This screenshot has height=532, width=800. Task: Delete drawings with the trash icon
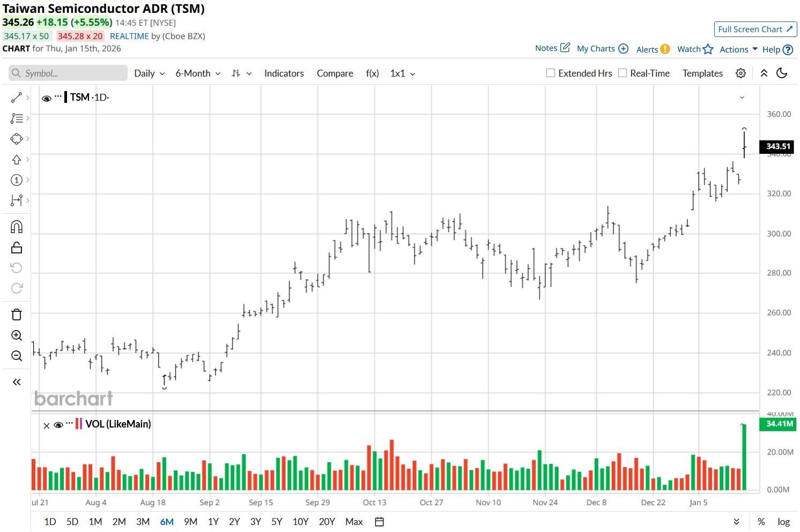click(17, 314)
